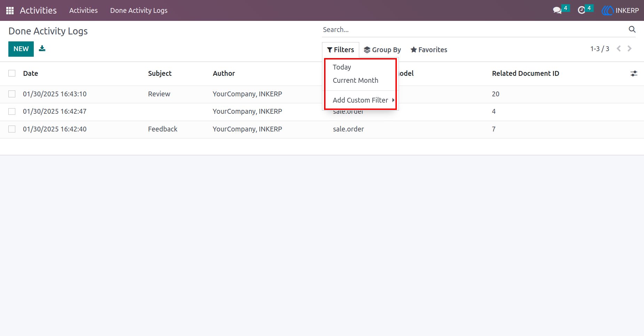644x336 pixels.
Task: Open the apps grid home menu
Action: (x=10, y=10)
